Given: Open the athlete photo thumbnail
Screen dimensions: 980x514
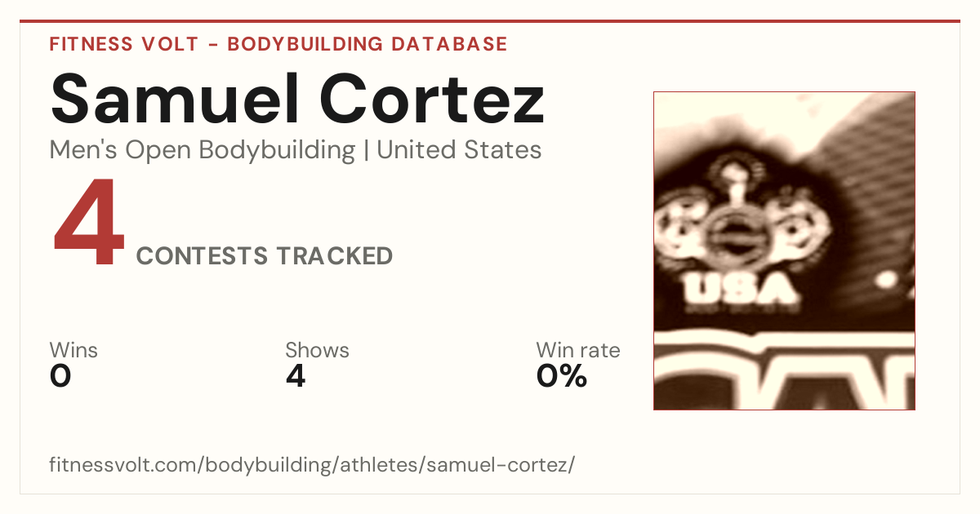Looking at the screenshot, I should [784, 250].
